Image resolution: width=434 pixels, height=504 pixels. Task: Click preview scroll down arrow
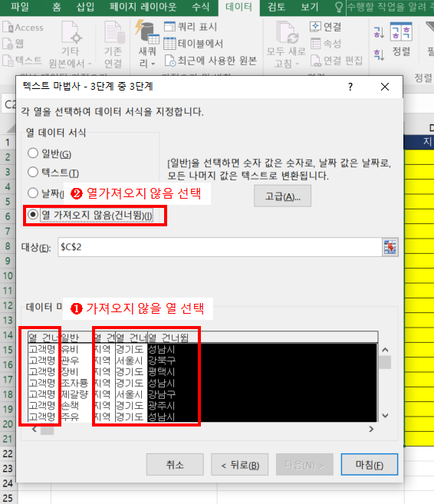click(x=386, y=416)
